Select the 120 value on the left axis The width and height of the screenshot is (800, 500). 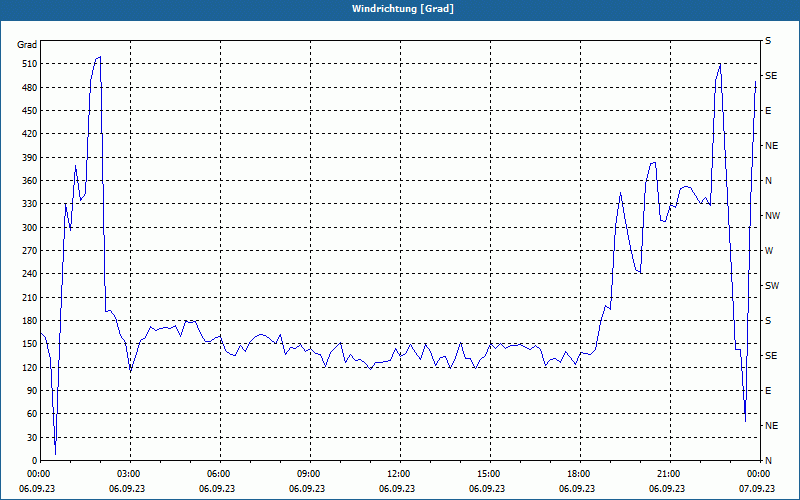(x=28, y=367)
